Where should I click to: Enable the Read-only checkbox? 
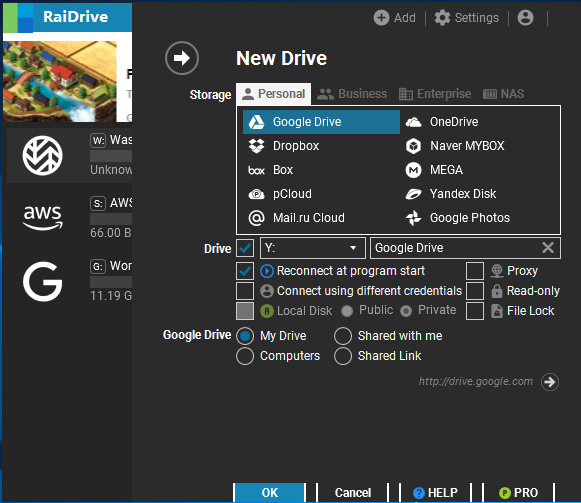(475, 291)
